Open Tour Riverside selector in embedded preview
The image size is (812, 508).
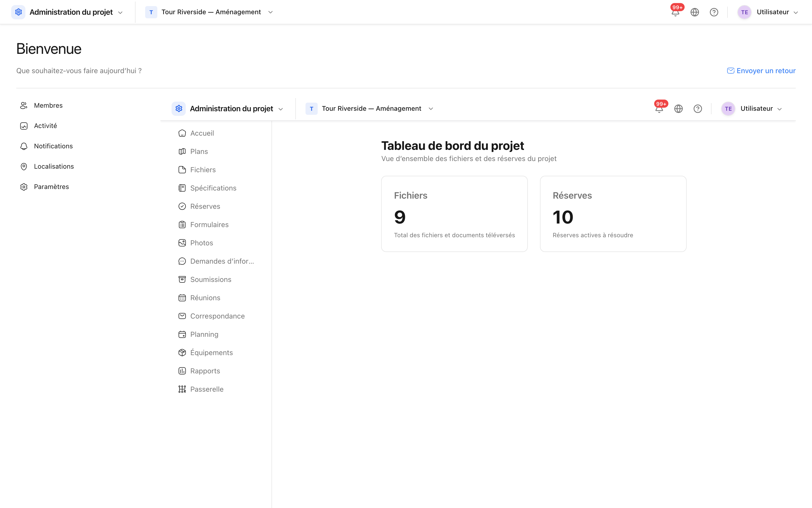coord(370,109)
